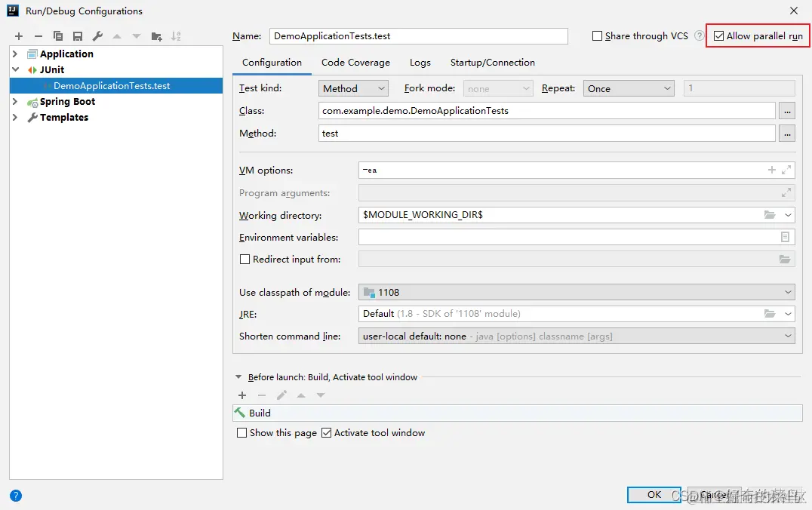Select the Spring Boot label
Viewport: 812px width, 510px height.
67,102
